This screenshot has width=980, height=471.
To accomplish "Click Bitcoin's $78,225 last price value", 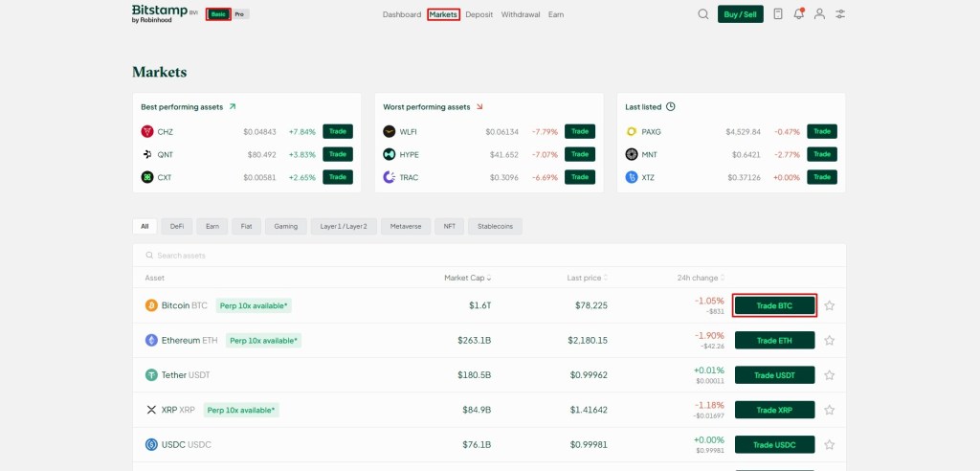I will [591, 305].
